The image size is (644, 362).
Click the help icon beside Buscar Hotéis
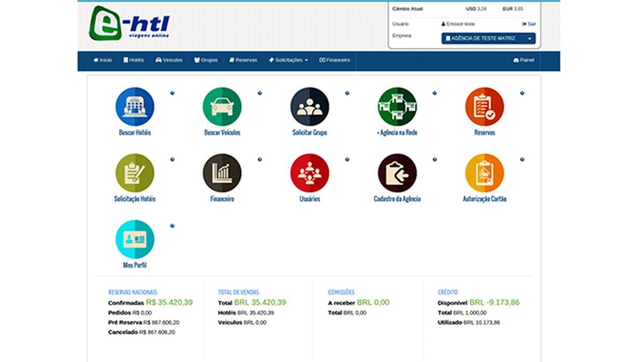coord(172,93)
